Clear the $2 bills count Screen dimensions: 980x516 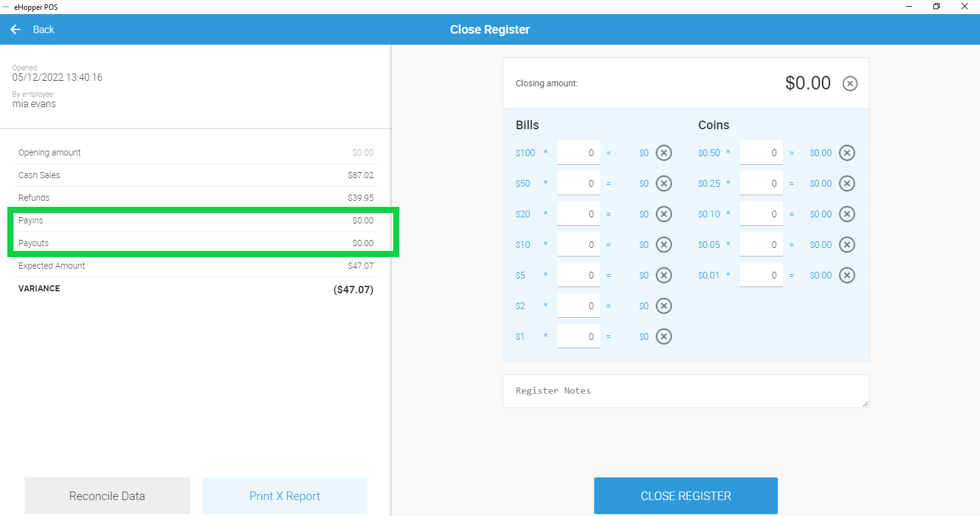pos(664,306)
